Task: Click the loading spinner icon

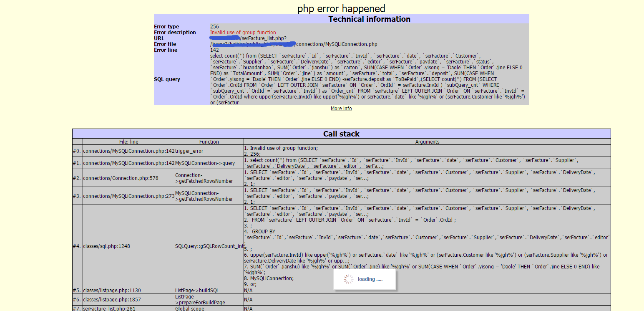Action: click(349, 279)
